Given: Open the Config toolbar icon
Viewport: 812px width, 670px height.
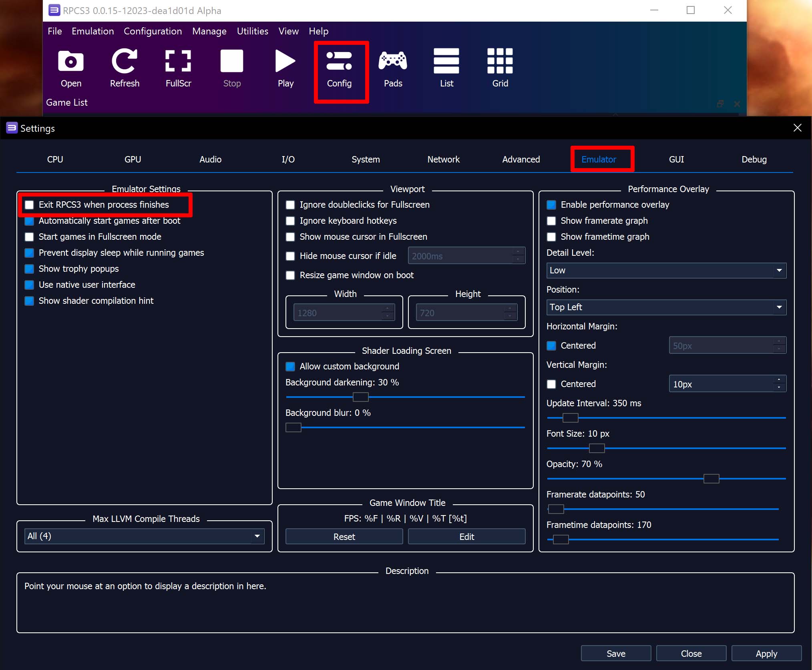Looking at the screenshot, I should point(339,61).
